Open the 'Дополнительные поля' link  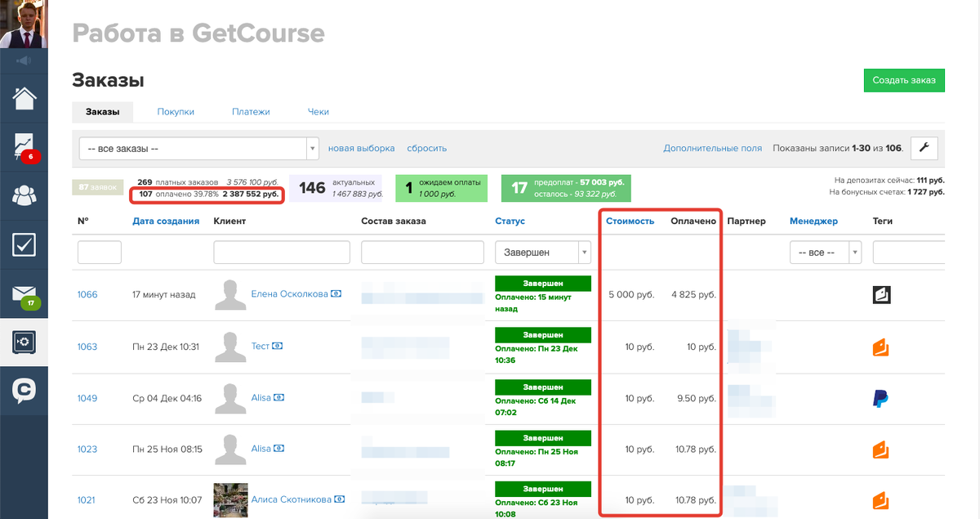click(x=712, y=149)
